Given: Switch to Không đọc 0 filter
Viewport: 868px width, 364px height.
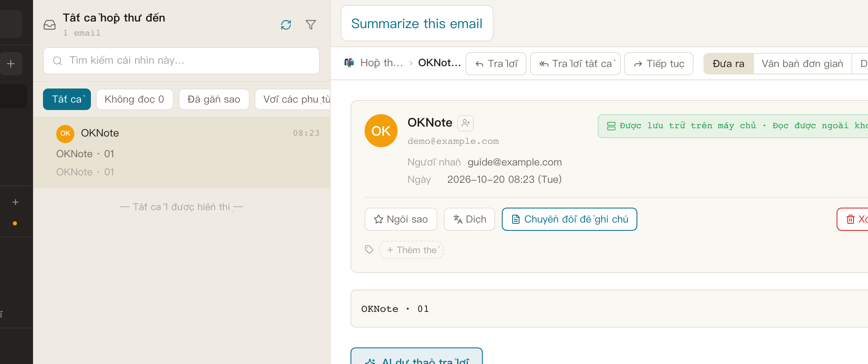Looking at the screenshot, I should coord(134,99).
